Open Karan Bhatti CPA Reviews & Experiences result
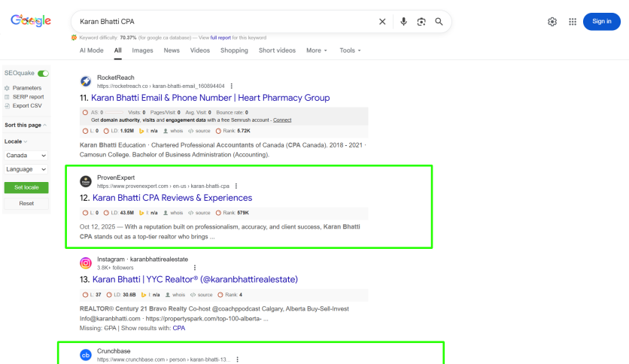The width and height of the screenshot is (629, 364). pyautogui.click(x=172, y=198)
